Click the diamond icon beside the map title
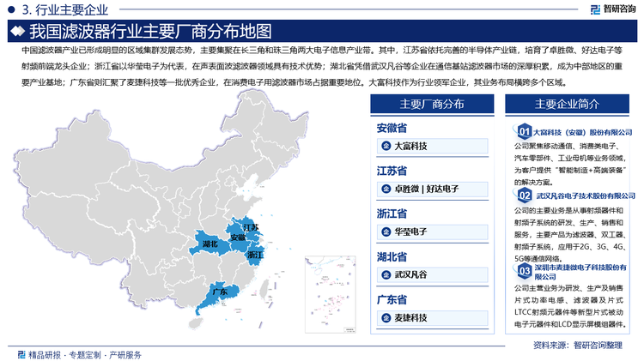This screenshot has height=361, width=644. 18,31
